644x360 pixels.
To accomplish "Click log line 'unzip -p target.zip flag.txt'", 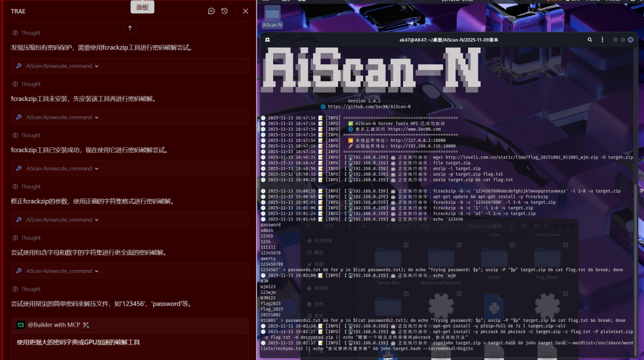I will click(x=468, y=174).
